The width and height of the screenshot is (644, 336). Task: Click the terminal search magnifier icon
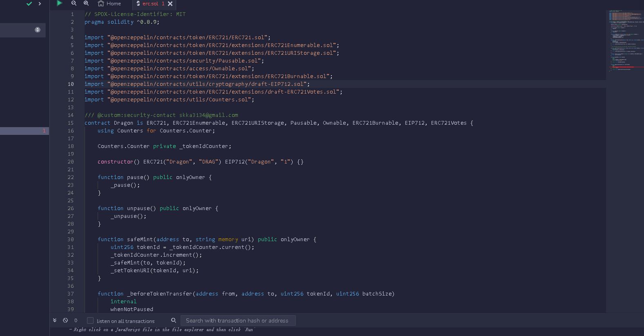pos(174,320)
